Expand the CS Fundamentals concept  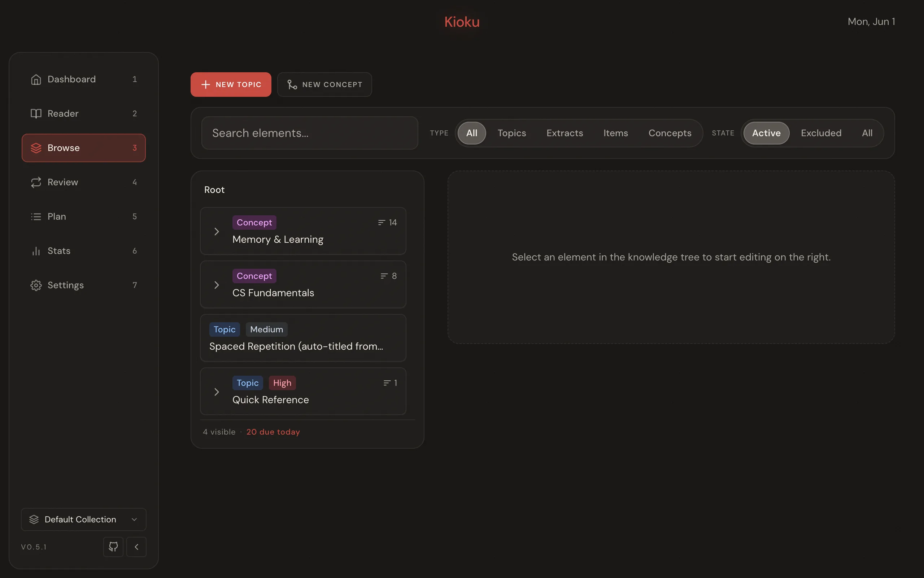[217, 285]
